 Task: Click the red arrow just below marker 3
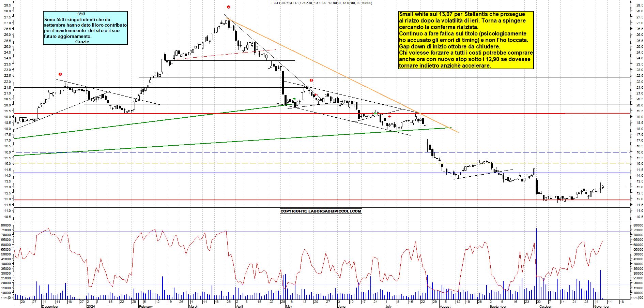(316, 94)
